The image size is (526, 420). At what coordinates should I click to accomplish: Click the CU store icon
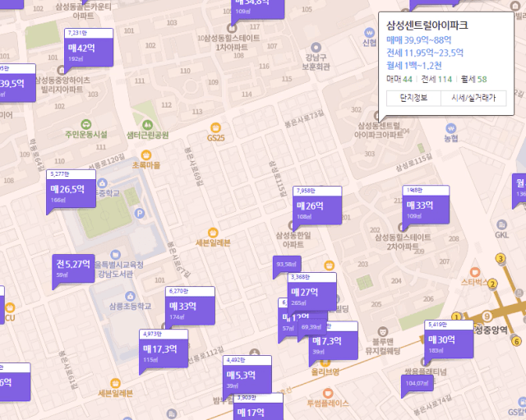click(x=10, y=307)
